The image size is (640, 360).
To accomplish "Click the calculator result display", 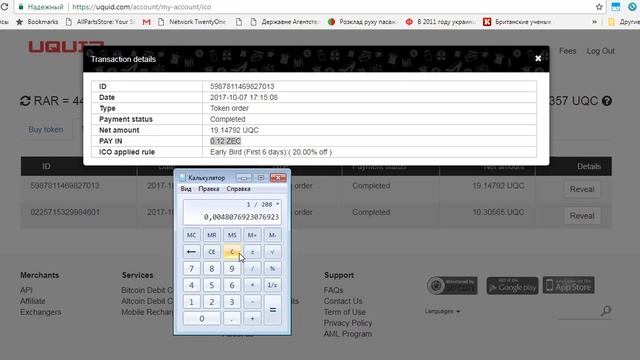I will pos(232,212).
